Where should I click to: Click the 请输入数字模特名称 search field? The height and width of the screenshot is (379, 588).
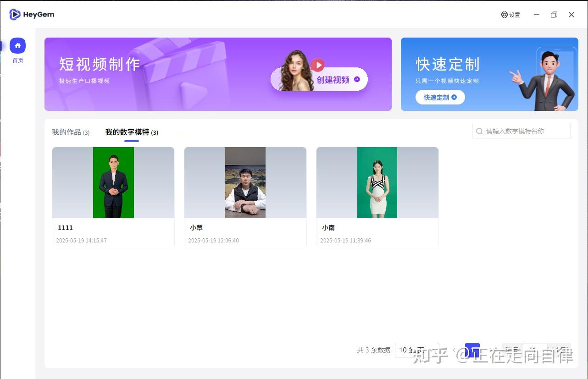pyautogui.click(x=521, y=131)
